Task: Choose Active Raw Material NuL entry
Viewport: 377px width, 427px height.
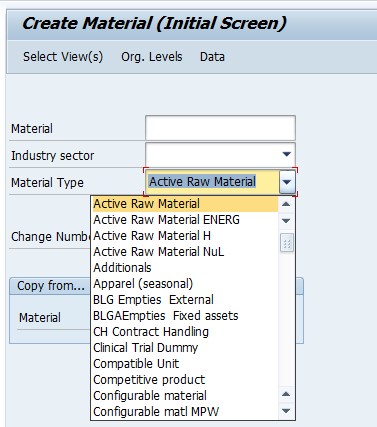Action: click(184, 252)
